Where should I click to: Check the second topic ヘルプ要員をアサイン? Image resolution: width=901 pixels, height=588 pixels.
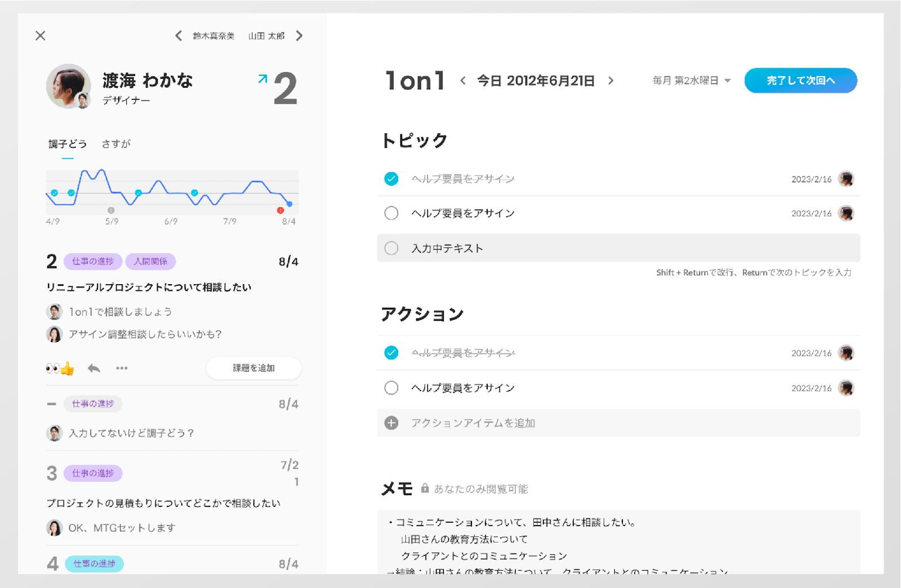coord(391,213)
